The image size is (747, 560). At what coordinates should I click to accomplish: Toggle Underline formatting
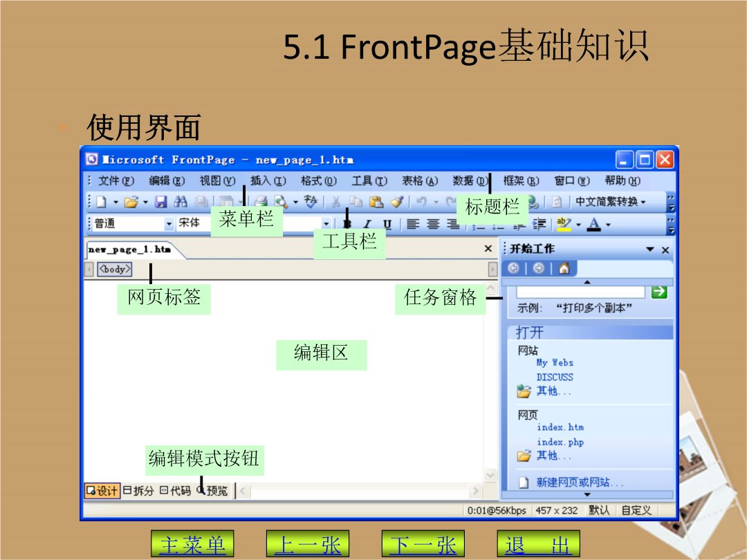tap(387, 224)
